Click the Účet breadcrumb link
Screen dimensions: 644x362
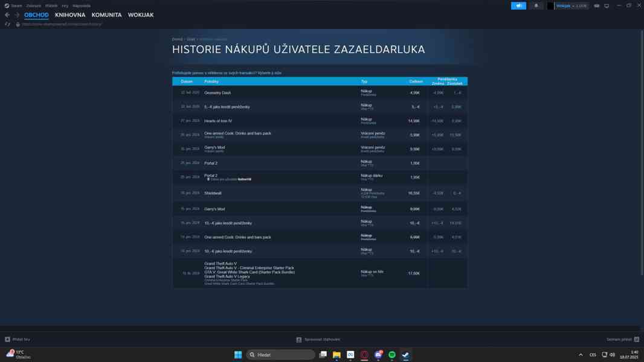tap(191, 39)
